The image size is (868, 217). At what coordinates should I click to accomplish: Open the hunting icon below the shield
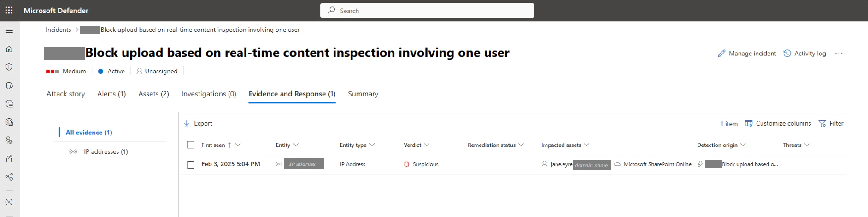point(9,85)
